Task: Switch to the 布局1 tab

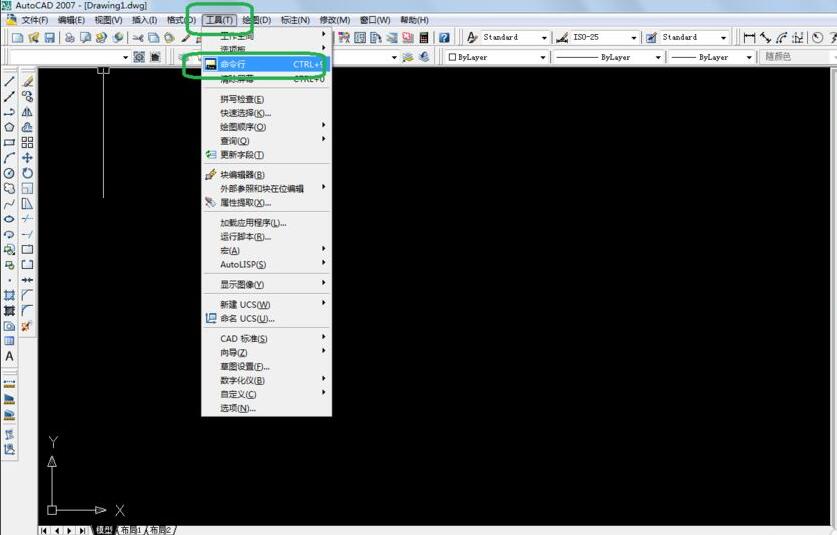Action: [131, 530]
